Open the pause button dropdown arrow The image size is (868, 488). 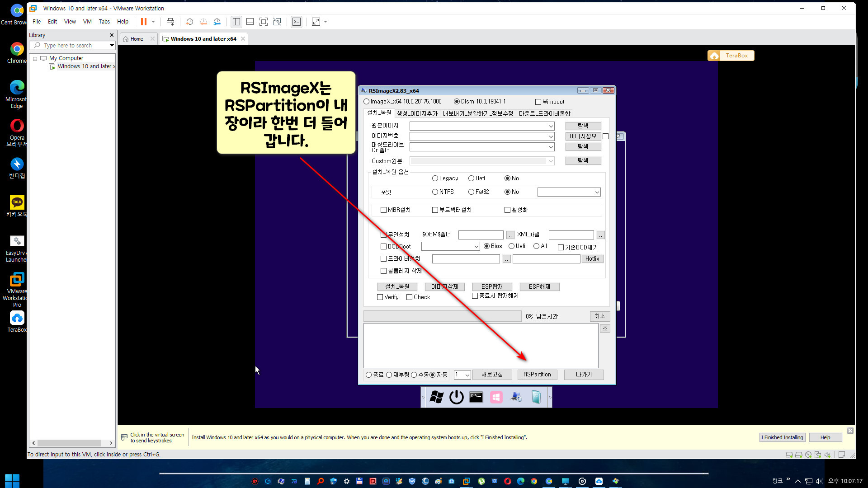click(153, 22)
